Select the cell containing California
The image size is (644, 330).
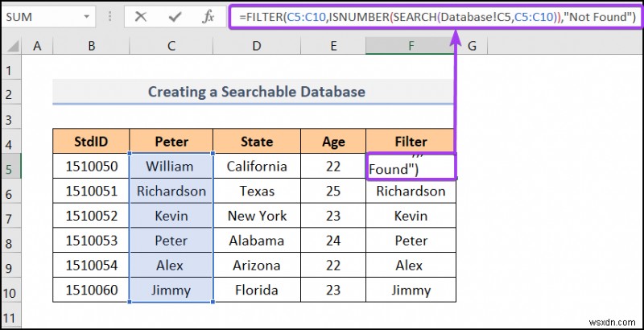point(257,167)
